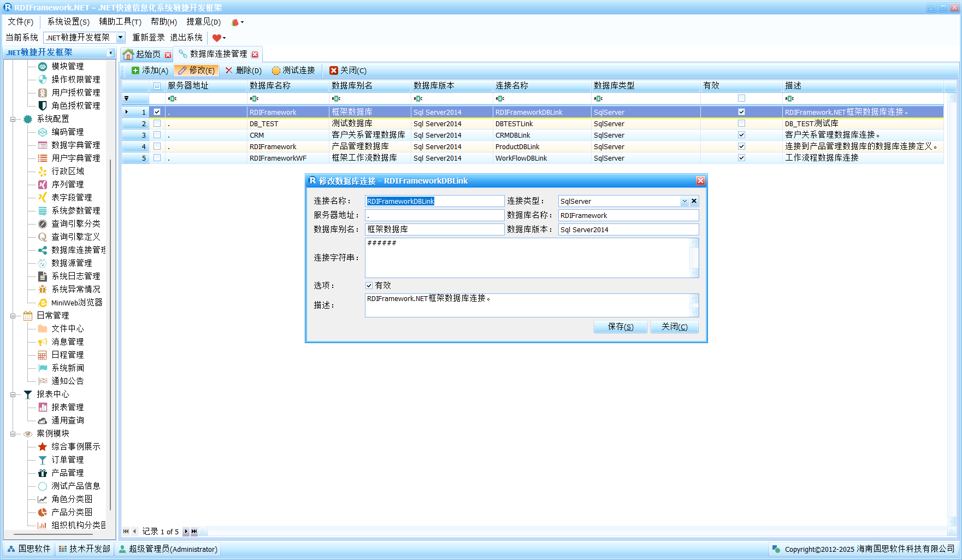This screenshot has width=962, height=560.
Task: Open the 辅助工具(T) menu
Action: tap(120, 22)
